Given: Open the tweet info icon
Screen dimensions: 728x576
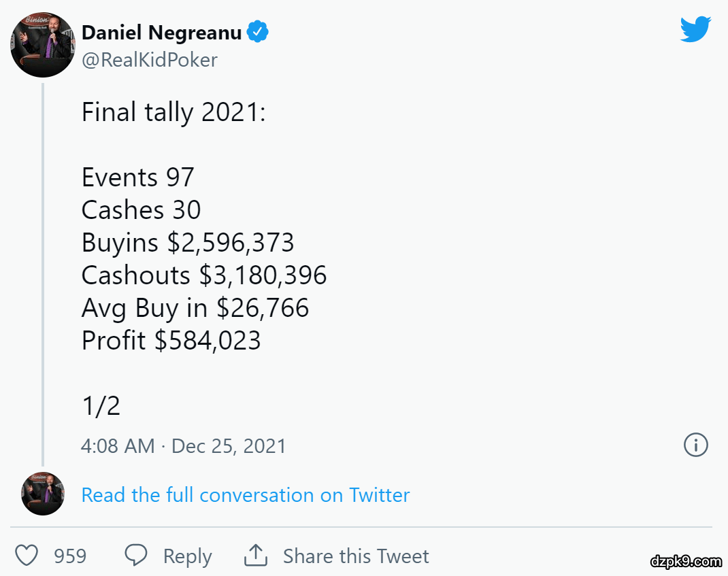Looking at the screenshot, I should click(x=695, y=445).
